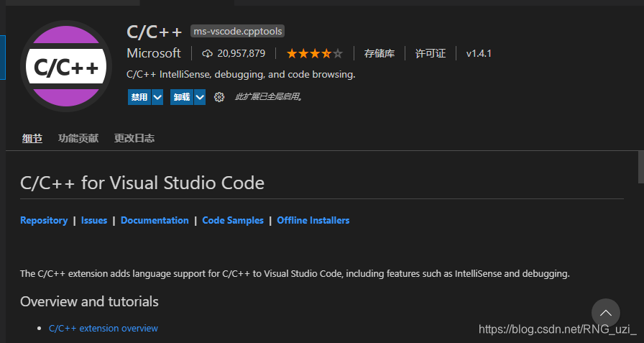Click the 20,957,879 install count

click(x=241, y=53)
